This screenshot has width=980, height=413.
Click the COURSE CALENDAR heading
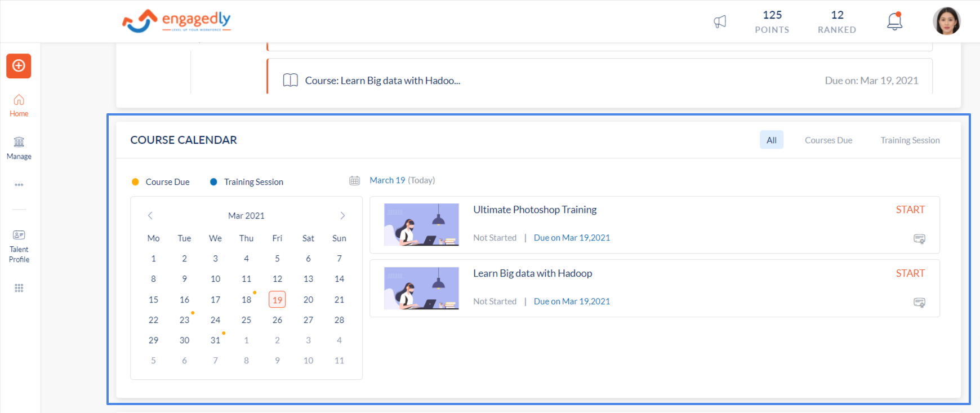pyautogui.click(x=184, y=140)
